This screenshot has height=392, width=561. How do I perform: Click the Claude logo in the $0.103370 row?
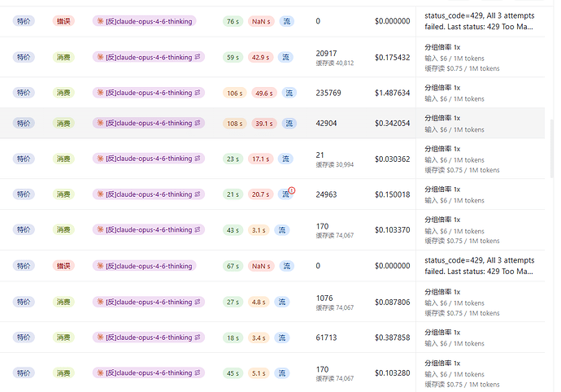tap(100, 229)
